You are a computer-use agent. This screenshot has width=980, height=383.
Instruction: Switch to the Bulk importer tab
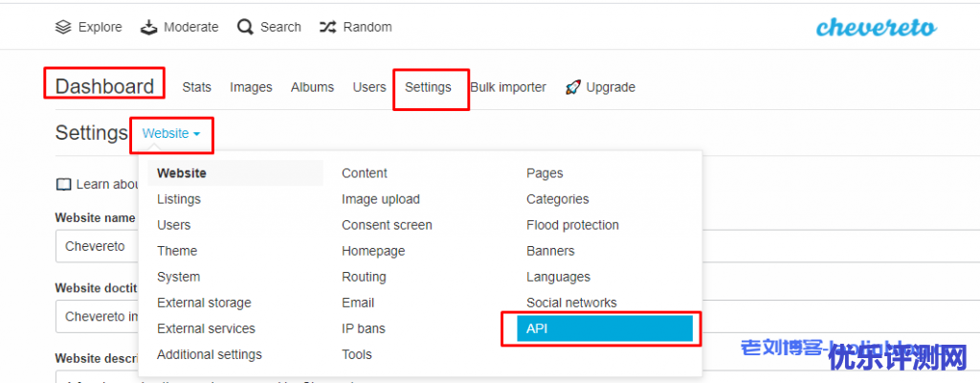pyautogui.click(x=508, y=87)
